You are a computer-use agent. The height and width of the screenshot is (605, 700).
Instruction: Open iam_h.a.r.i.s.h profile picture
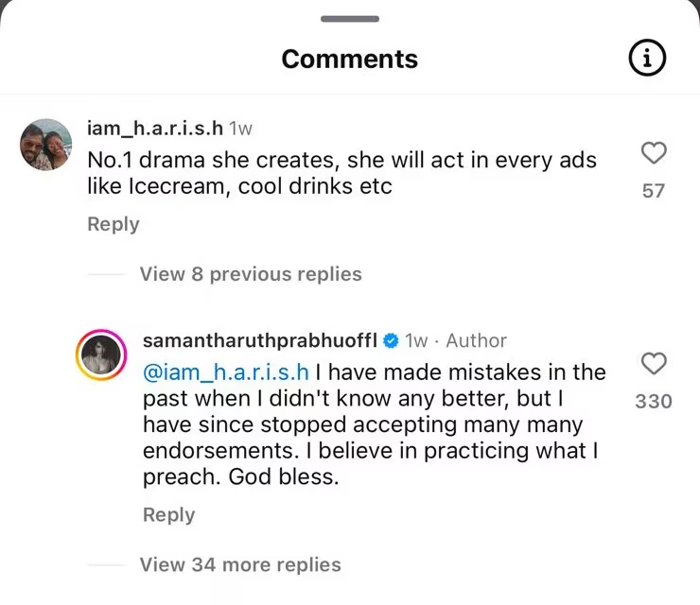(45, 145)
